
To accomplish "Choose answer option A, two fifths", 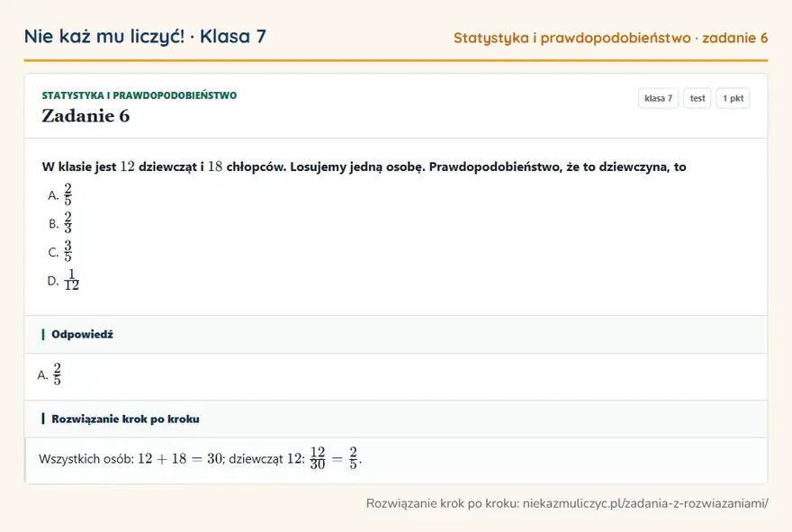I will [60, 195].
